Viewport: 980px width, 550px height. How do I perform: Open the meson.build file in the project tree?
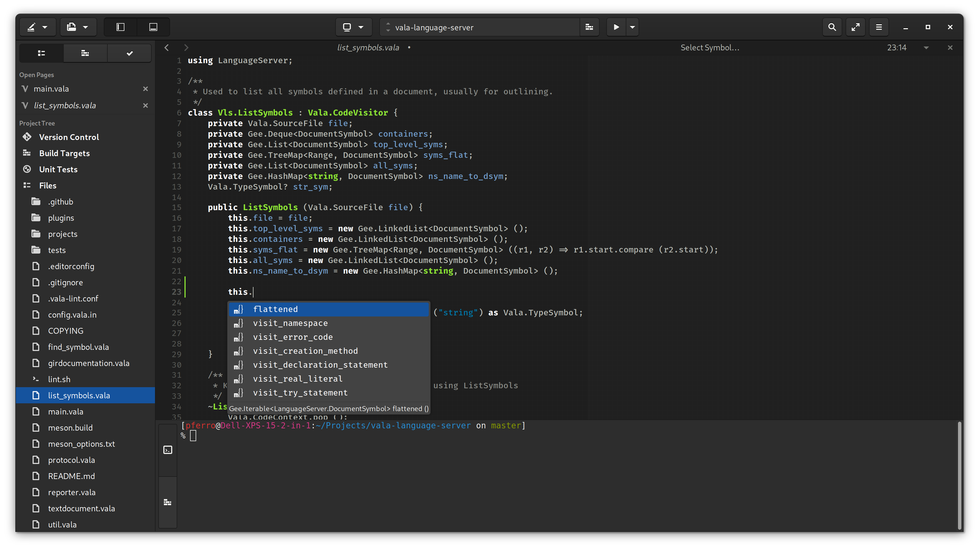[70, 428]
